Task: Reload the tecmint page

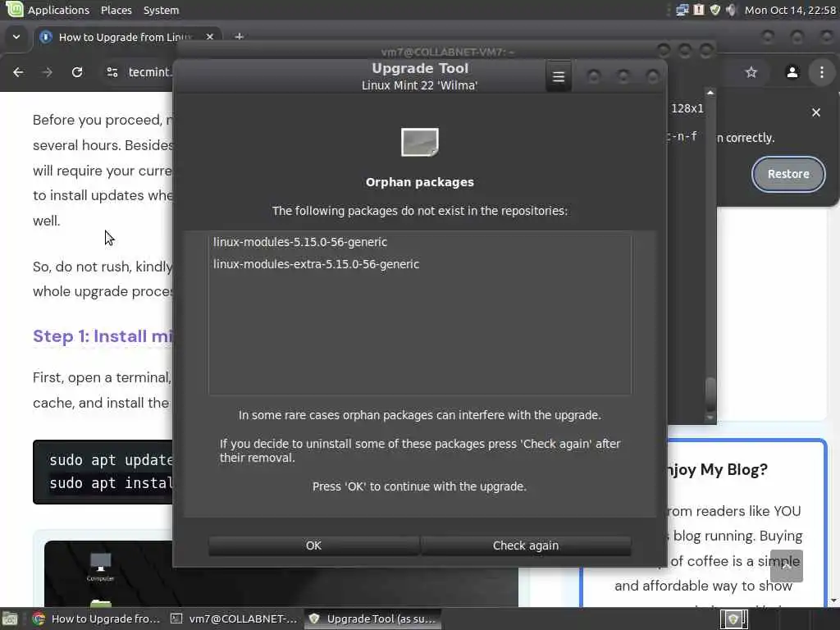Action: coord(77,72)
